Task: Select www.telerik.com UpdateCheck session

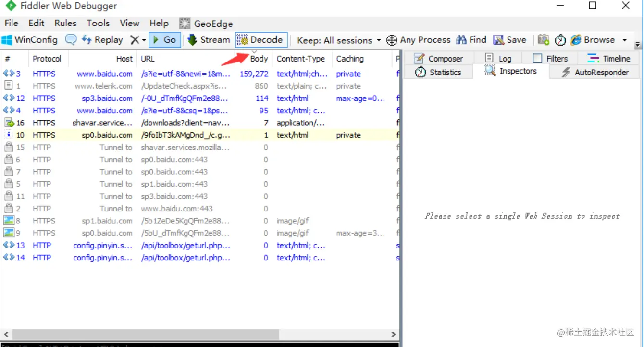Action: pos(200,86)
